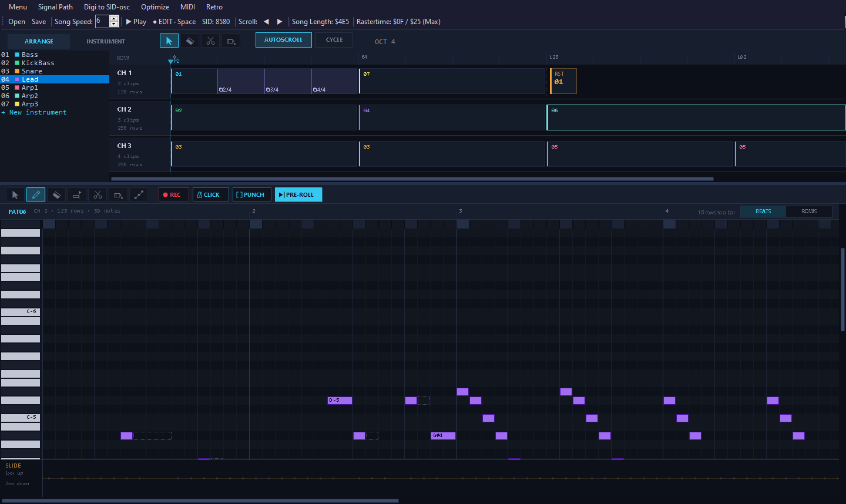The height and width of the screenshot is (504, 846).
Task: Click the arranger horizontal scrollbar
Action: tap(412, 179)
